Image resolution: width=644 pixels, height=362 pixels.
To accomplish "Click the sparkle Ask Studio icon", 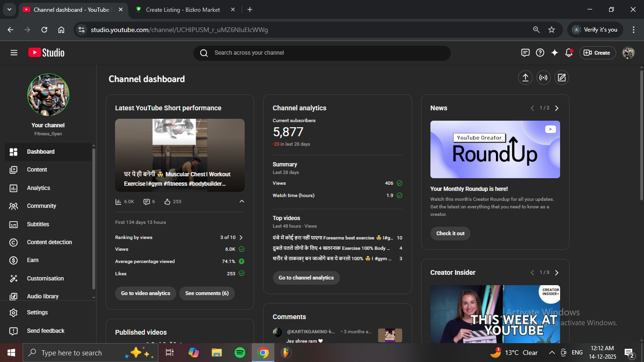I will [554, 53].
